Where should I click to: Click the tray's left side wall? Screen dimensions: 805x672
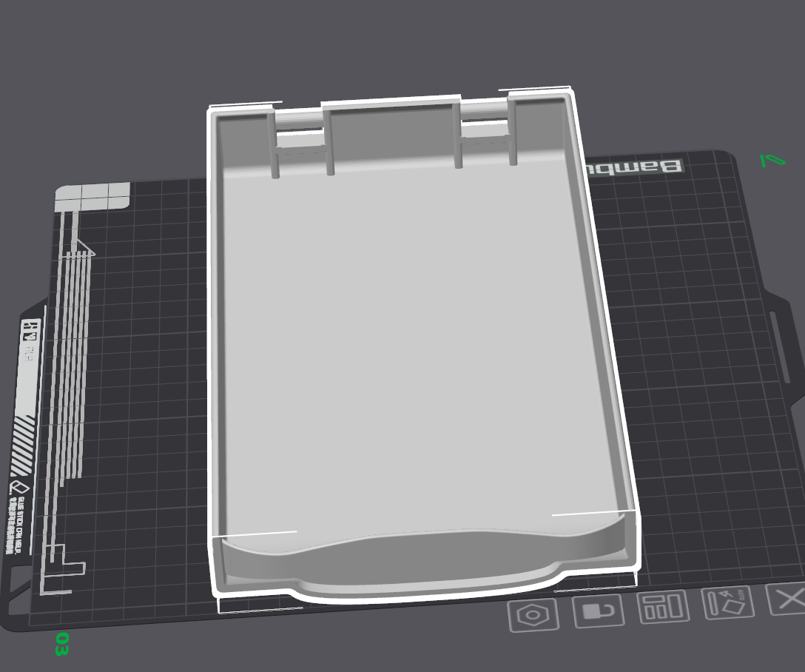(x=215, y=333)
